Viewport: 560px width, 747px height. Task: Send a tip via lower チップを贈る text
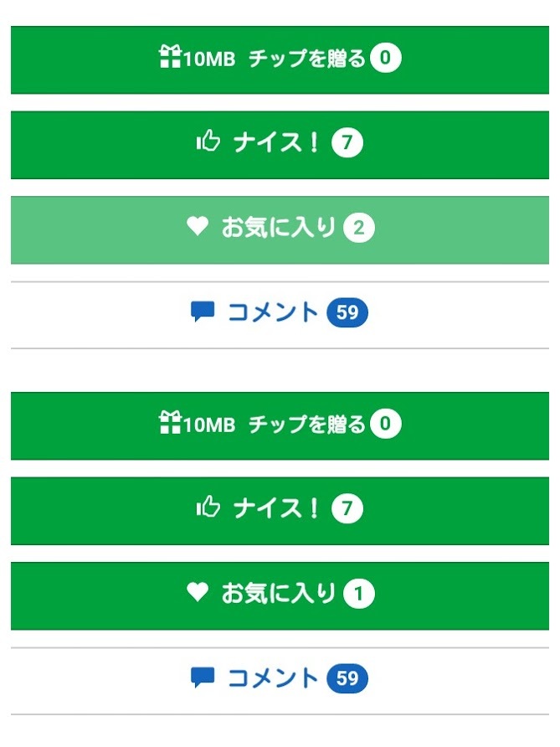pyautogui.click(x=307, y=425)
